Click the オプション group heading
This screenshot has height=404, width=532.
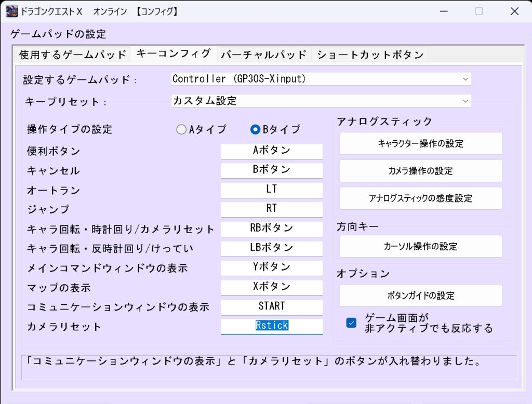[363, 274]
